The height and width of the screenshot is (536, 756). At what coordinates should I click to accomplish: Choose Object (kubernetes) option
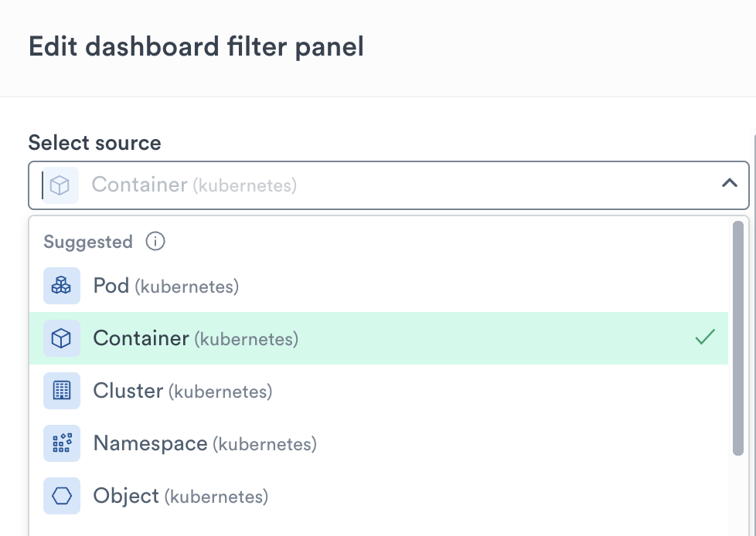(180, 496)
